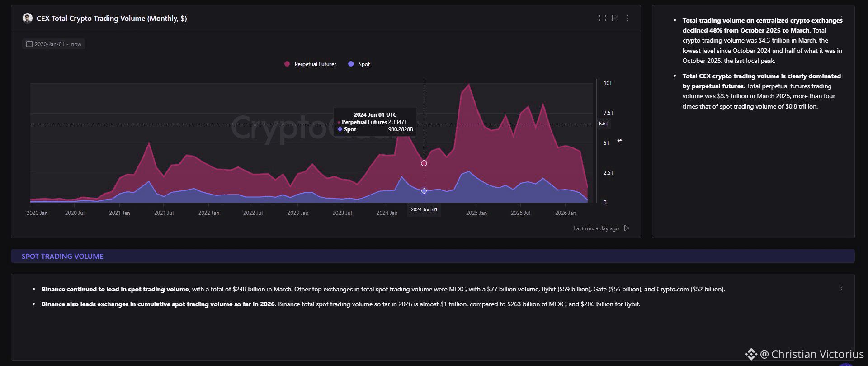Click the bold text about Binance cumulative spot volume in 2026
Viewport: 868px width, 366px height.
[x=159, y=304]
